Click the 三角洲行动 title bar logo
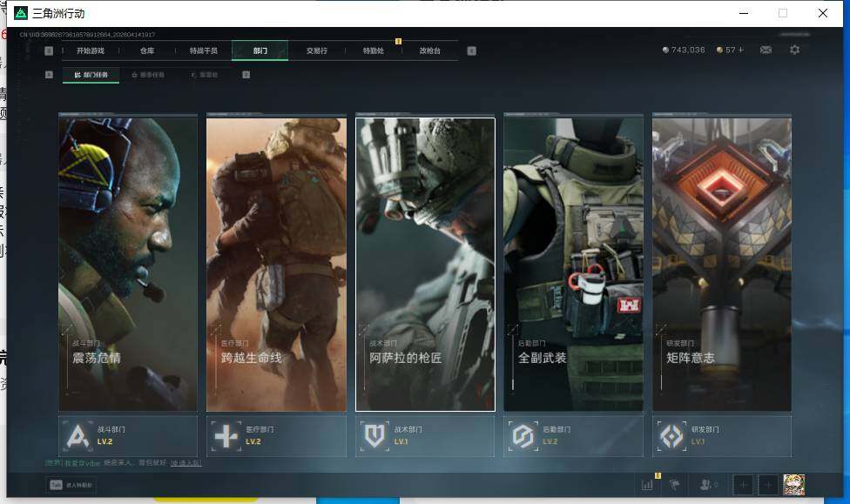 [x=21, y=13]
